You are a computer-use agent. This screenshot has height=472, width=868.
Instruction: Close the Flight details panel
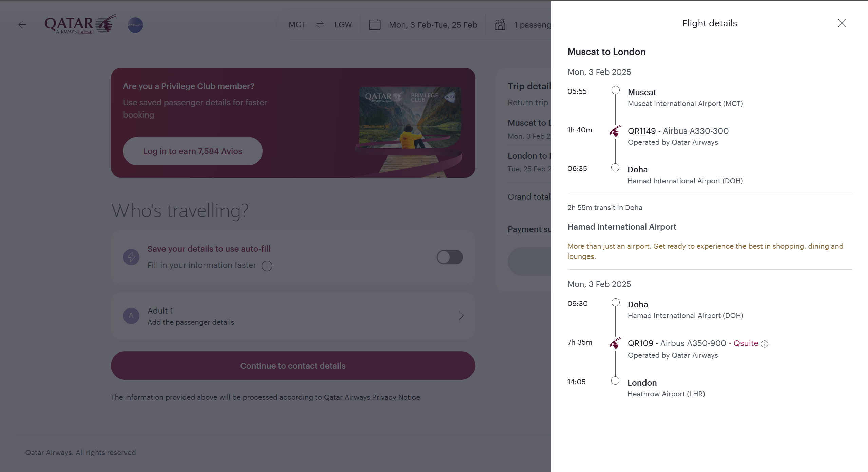click(842, 23)
